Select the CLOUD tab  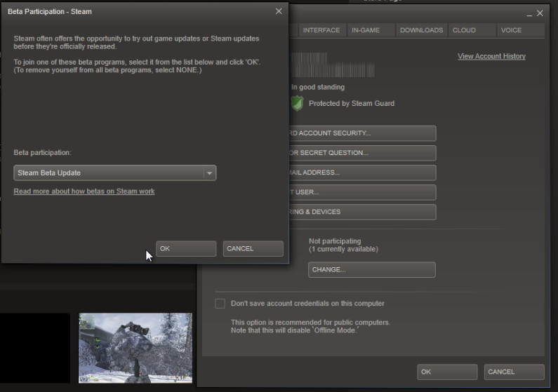pos(464,30)
